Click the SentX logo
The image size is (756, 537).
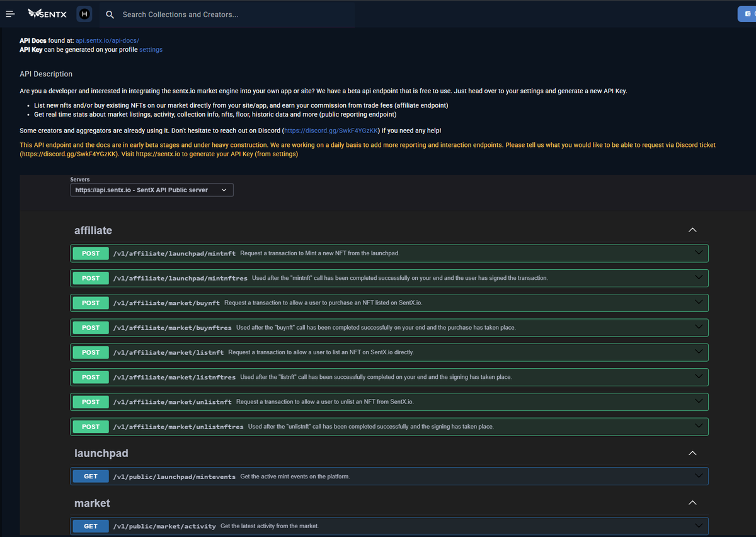47,14
